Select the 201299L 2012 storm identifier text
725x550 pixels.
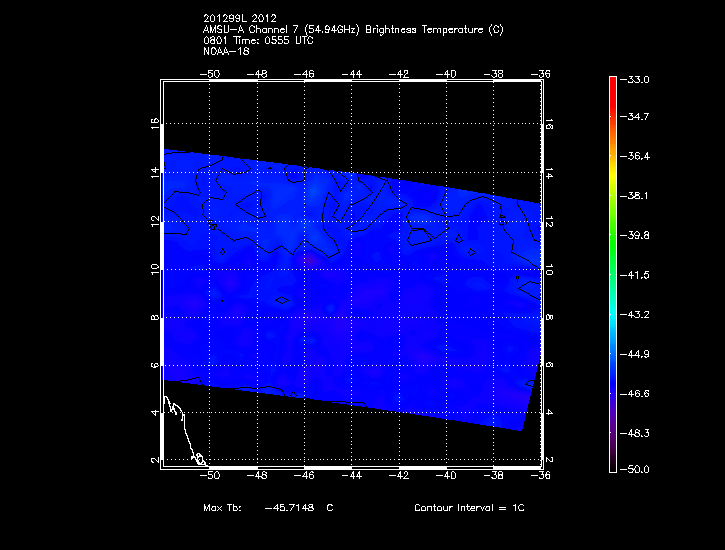[x=236, y=19]
